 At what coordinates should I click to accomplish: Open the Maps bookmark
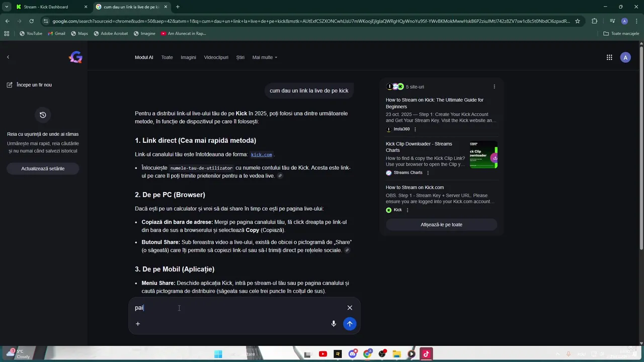(79, 34)
